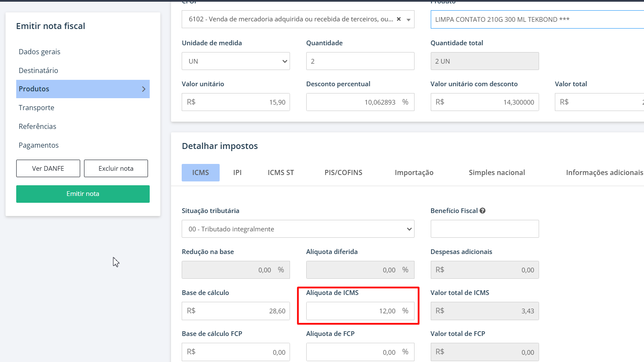Focus the Quantidade input field

coord(360,61)
